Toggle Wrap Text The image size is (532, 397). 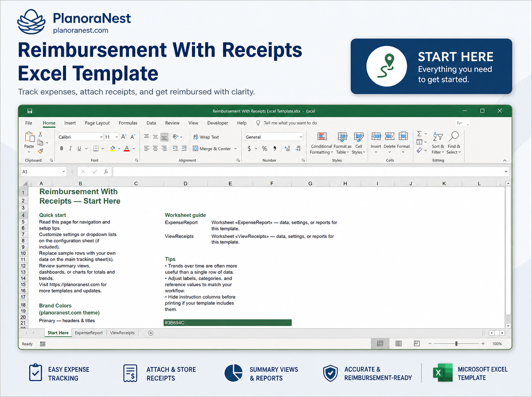(206, 137)
